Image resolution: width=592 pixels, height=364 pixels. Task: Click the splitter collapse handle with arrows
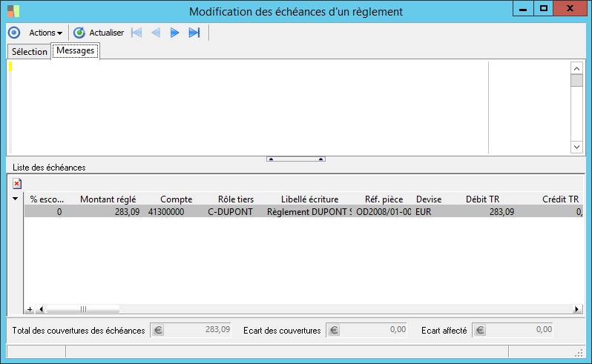tap(295, 159)
